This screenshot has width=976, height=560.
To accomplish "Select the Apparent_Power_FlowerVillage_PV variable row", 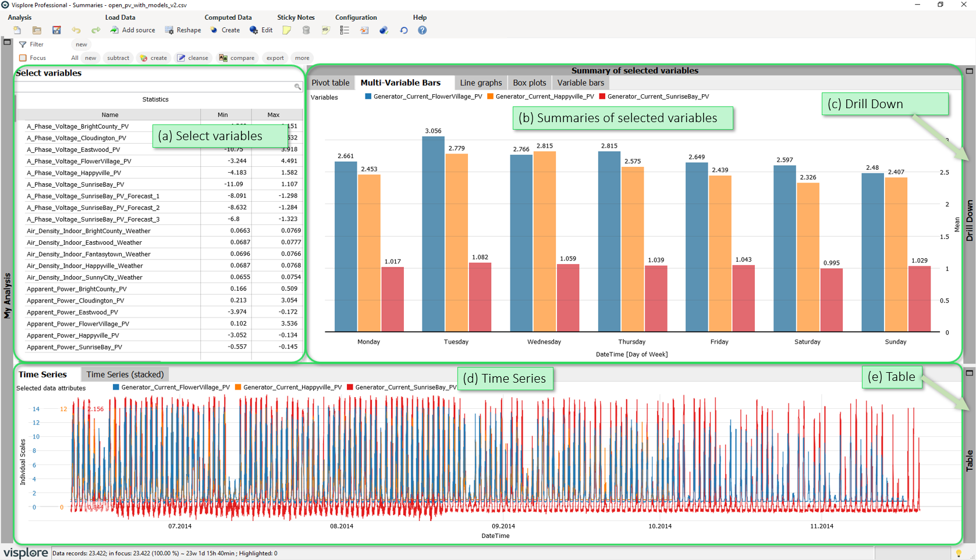I will (x=78, y=324).
